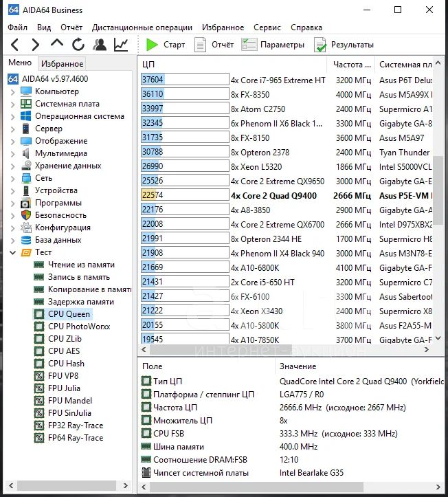Image resolution: width=448 pixels, height=497 pixels.
Task: Click the Чтение из памяти memory icon
Action: 39,265
